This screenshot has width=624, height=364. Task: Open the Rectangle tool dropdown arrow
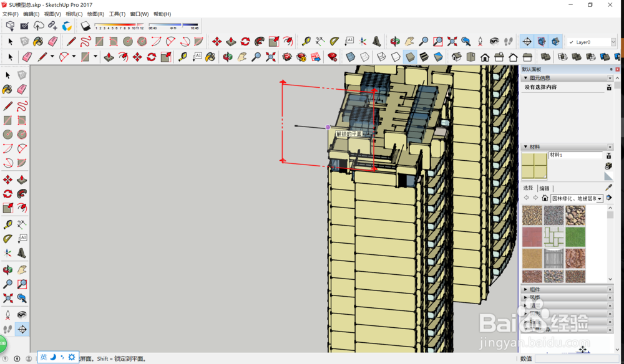pos(95,57)
